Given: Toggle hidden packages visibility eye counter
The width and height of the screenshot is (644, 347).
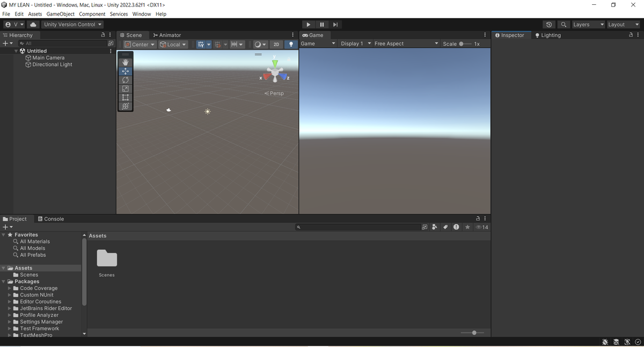Looking at the screenshot, I should (482, 227).
